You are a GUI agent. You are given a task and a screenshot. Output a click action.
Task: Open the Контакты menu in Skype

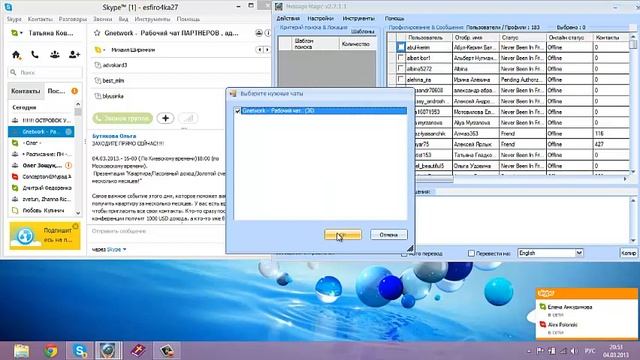tap(40, 19)
